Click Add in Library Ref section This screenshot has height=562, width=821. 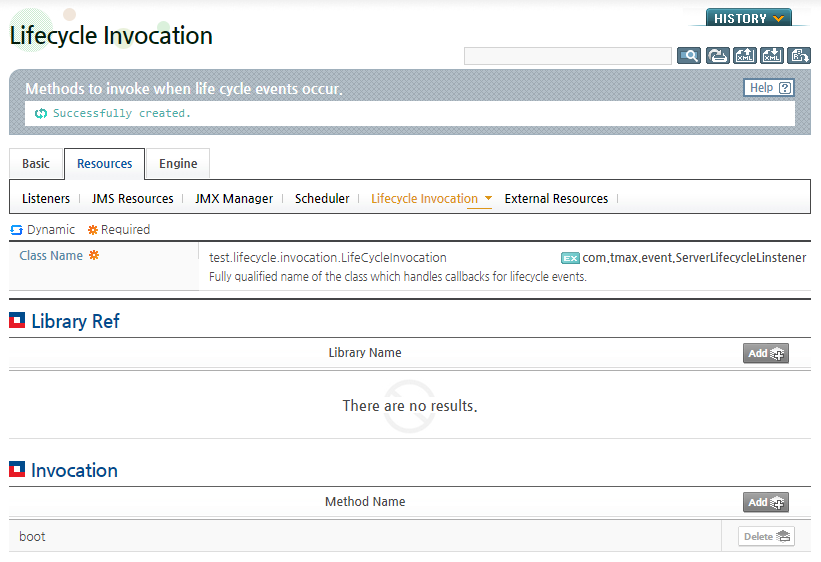tap(765, 354)
